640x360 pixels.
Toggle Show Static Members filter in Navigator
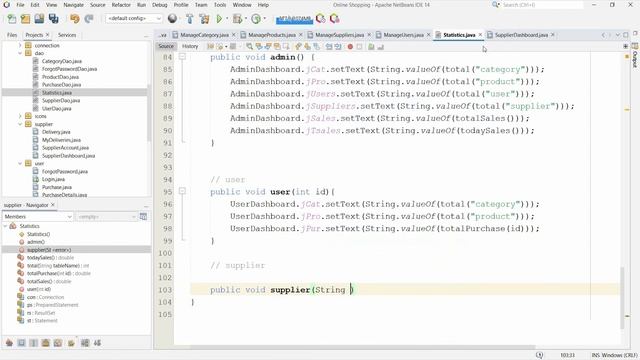coord(33,343)
